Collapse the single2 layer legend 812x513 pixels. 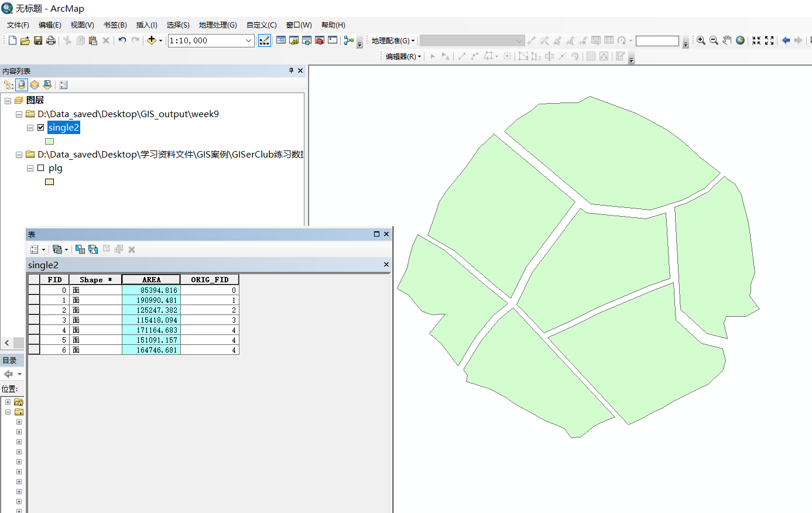tap(30, 128)
